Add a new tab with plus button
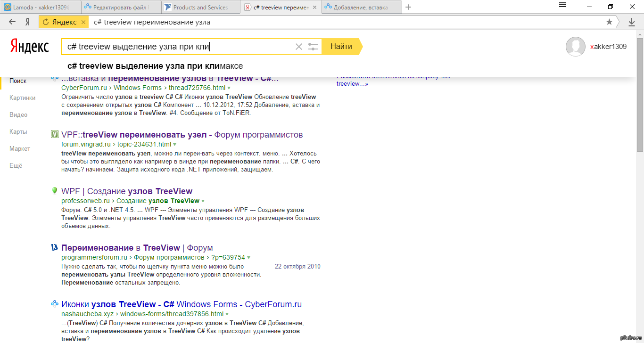 click(x=408, y=7)
